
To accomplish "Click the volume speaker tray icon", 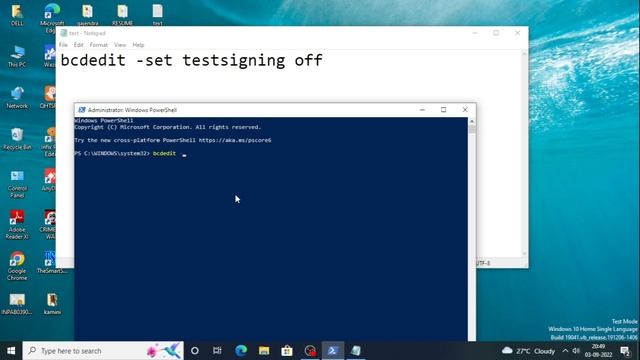I will pos(576,351).
